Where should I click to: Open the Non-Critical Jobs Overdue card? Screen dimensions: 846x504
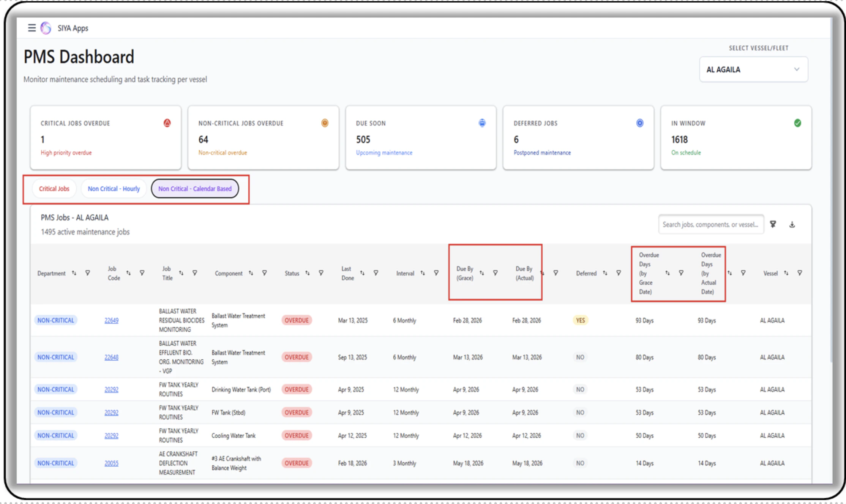tap(263, 137)
